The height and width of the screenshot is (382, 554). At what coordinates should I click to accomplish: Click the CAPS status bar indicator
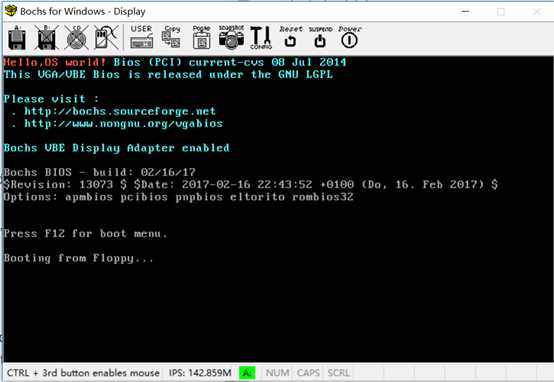(308, 373)
